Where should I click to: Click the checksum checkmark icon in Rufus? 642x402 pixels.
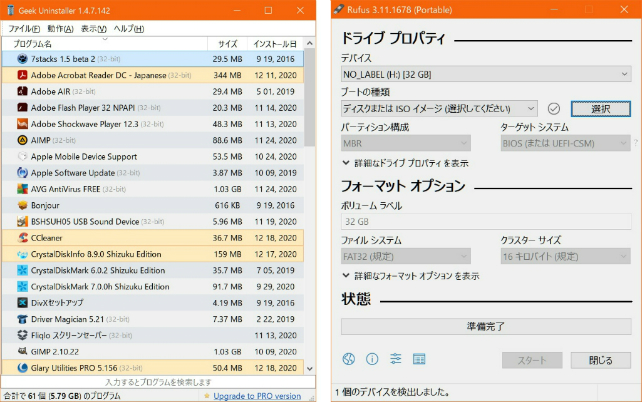pos(554,109)
